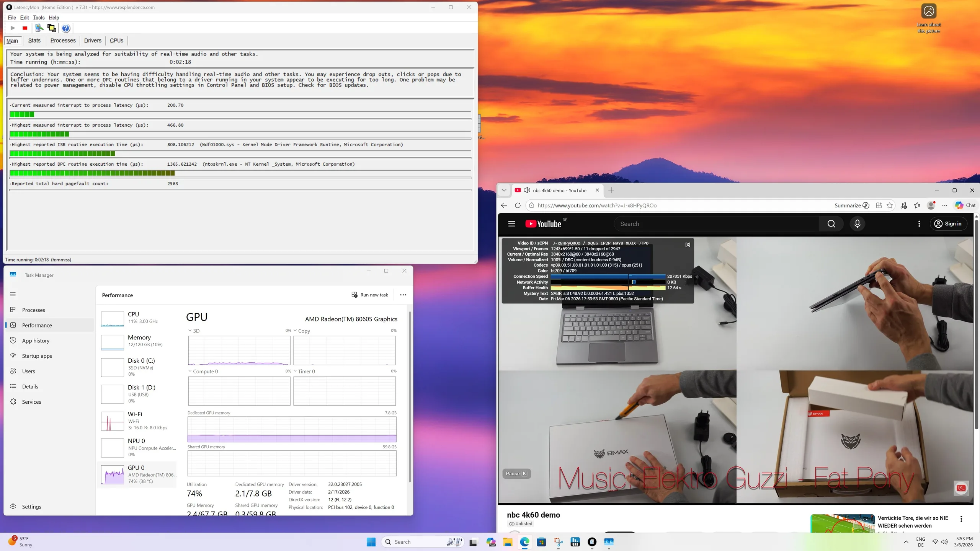Screen dimensions: 980x551
Task: Open the YouTube hamburger guide menu
Action: pyautogui.click(x=511, y=224)
